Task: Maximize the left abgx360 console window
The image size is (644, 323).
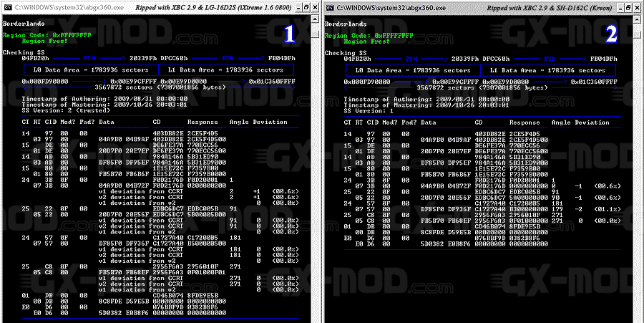Action: pos(306,7)
